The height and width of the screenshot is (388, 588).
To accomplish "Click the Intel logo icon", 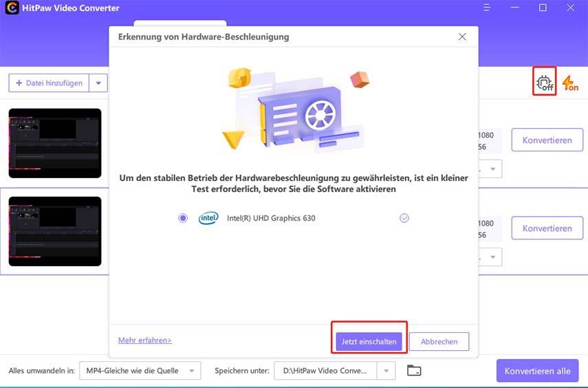I will click(x=208, y=217).
